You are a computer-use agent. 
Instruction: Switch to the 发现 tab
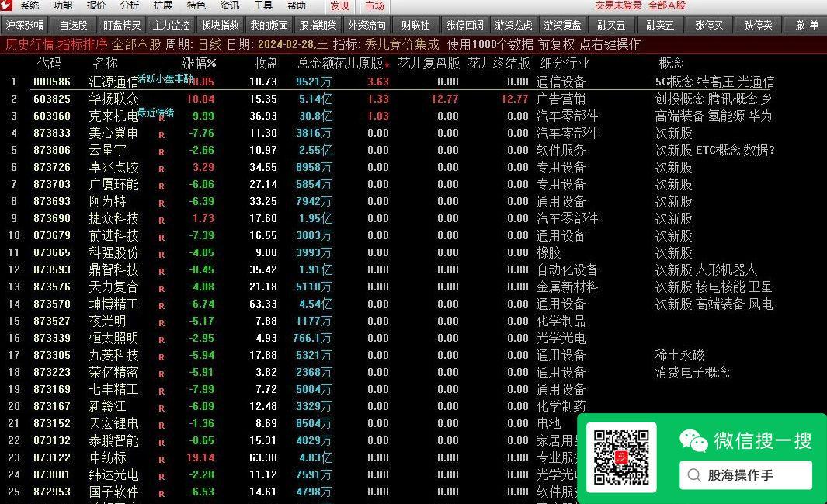point(339,5)
